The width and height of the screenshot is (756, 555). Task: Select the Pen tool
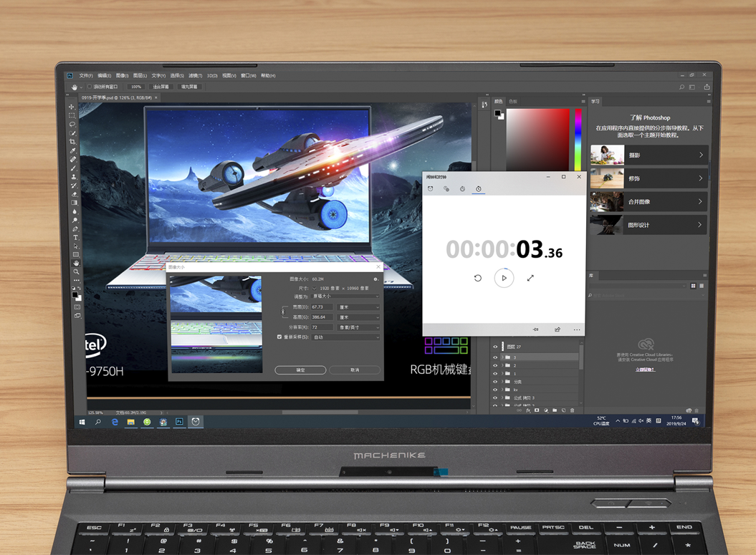click(75, 229)
